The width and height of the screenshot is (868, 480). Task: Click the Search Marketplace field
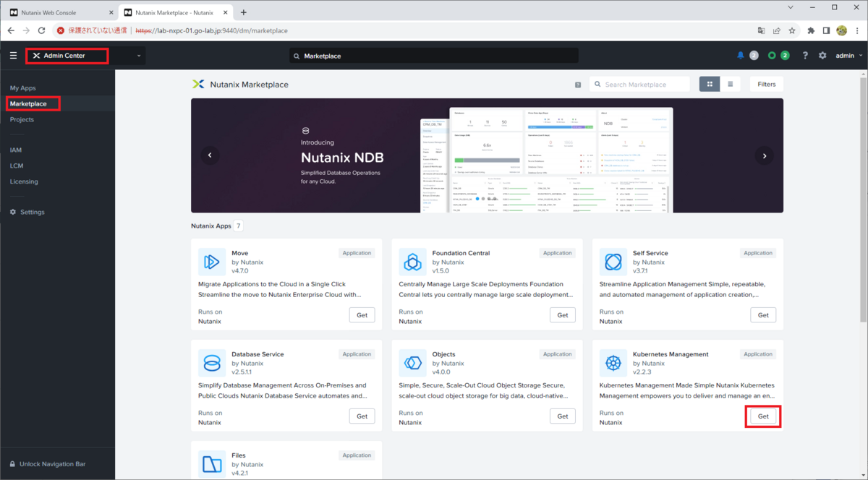click(639, 85)
